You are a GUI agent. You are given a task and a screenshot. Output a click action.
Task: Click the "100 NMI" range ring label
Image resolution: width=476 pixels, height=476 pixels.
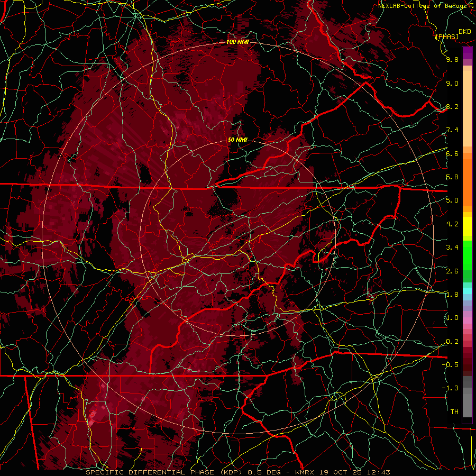237,42
